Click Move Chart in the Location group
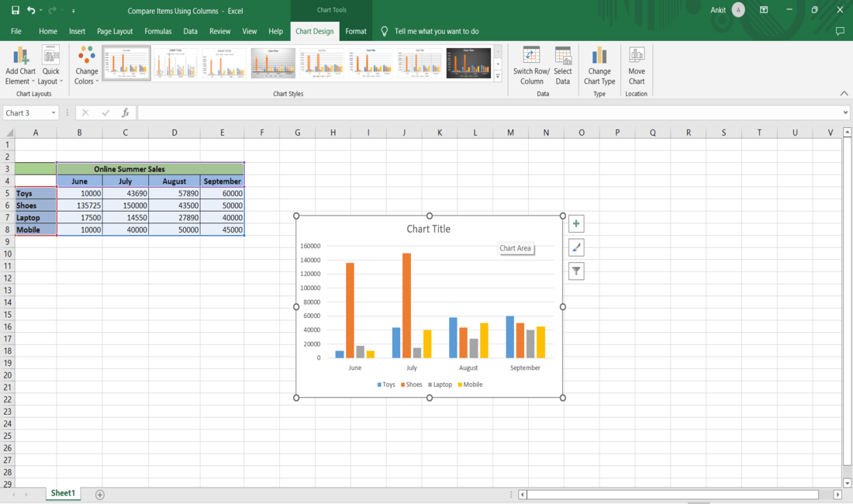The width and height of the screenshot is (853, 504). tap(636, 66)
